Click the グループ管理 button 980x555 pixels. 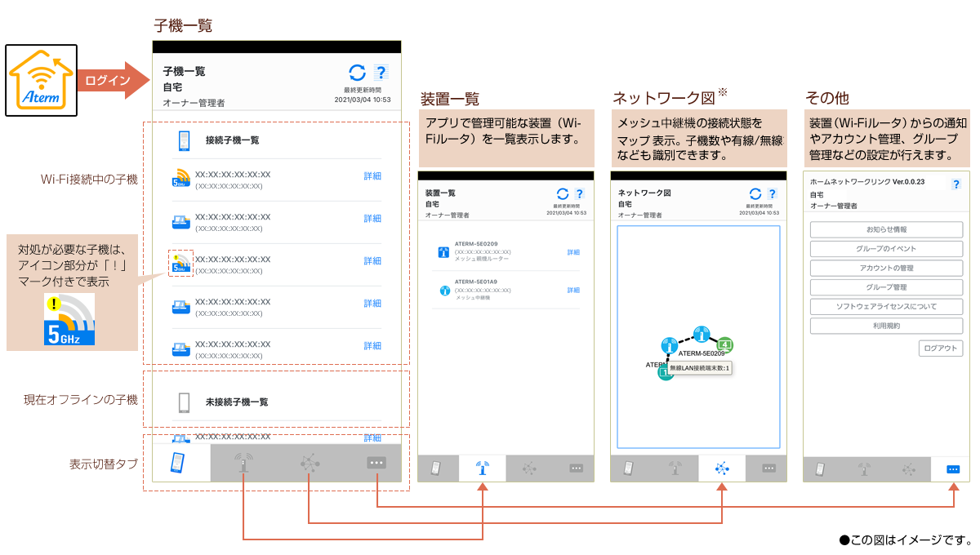coord(886,287)
